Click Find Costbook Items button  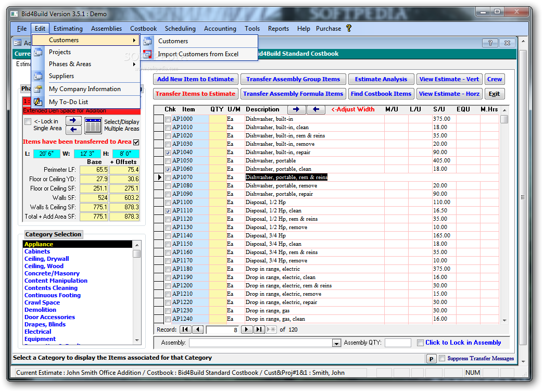[381, 94]
